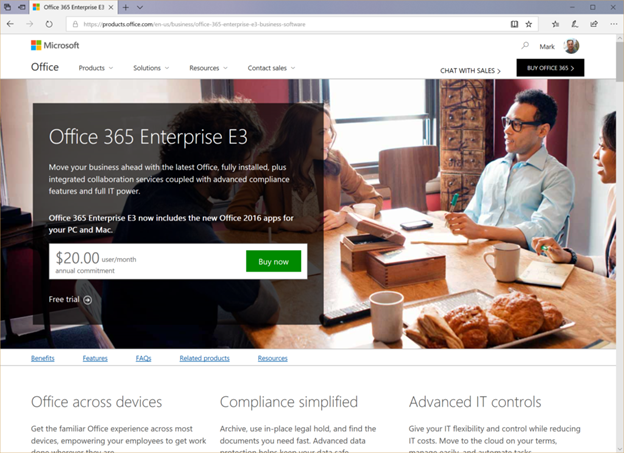Expand the Contact sales menu

(x=271, y=68)
